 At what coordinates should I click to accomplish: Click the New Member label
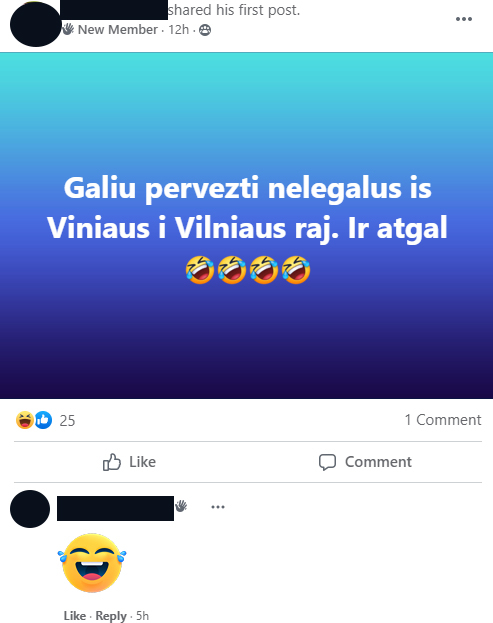click(118, 30)
